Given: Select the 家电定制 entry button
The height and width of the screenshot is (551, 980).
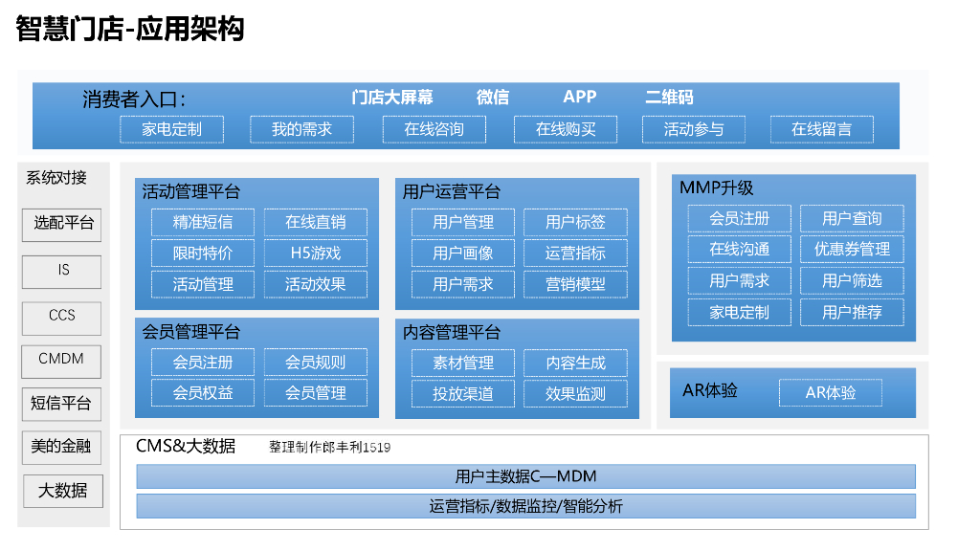Looking at the screenshot, I should pos(171,129).
